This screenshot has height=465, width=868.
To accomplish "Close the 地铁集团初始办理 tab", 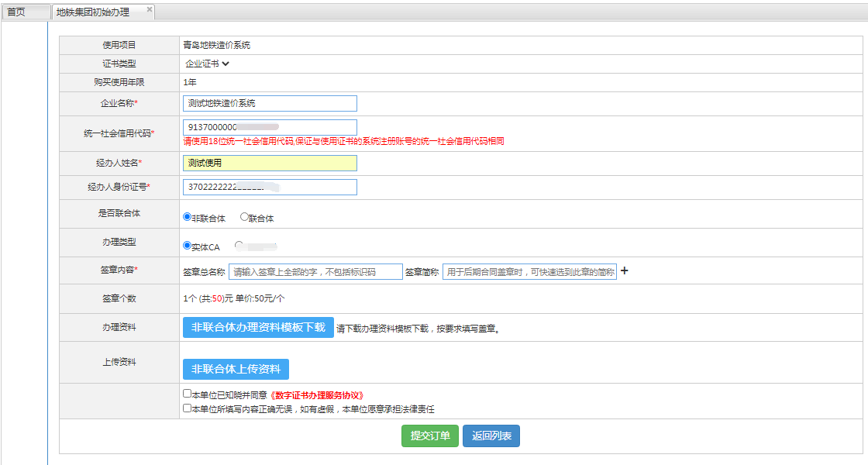I will click(x=150, y=9).
